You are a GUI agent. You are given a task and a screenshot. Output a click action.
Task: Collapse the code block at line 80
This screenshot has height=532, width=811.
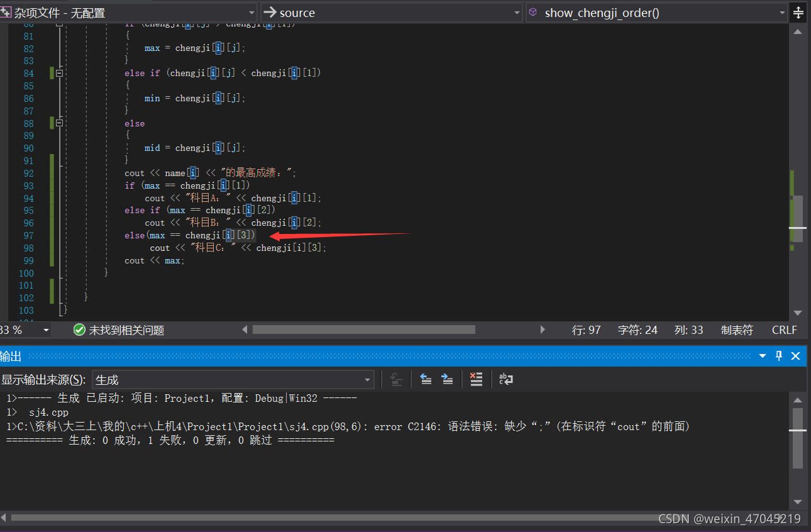click(x=60, y=25)
